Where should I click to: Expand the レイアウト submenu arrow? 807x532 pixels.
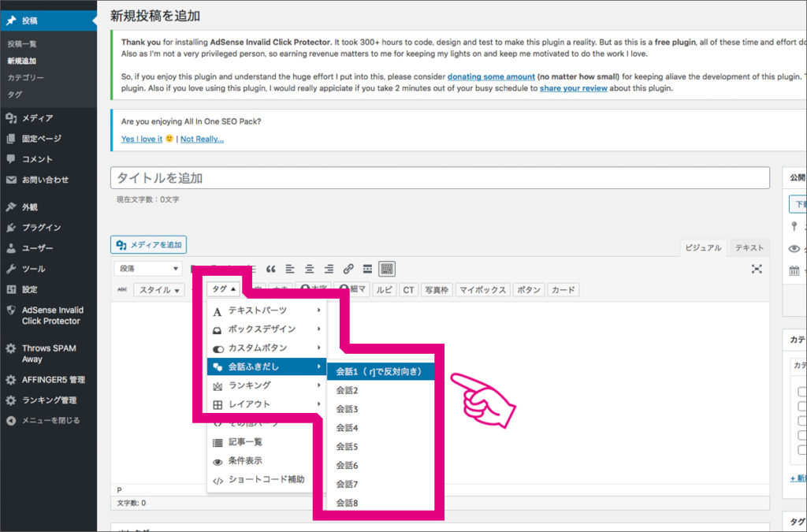[318, 404]
